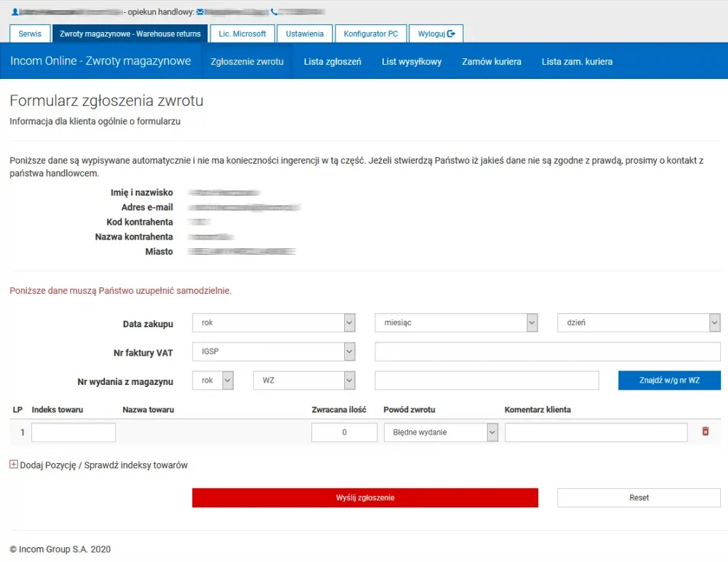Open Zamów kuriera in the navigation bar

[x=491, y=62]
